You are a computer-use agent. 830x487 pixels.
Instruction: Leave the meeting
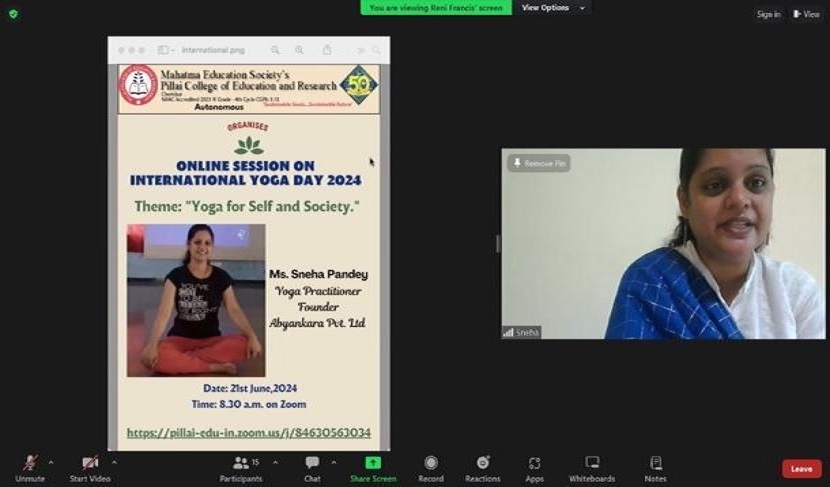coord(801,469)
